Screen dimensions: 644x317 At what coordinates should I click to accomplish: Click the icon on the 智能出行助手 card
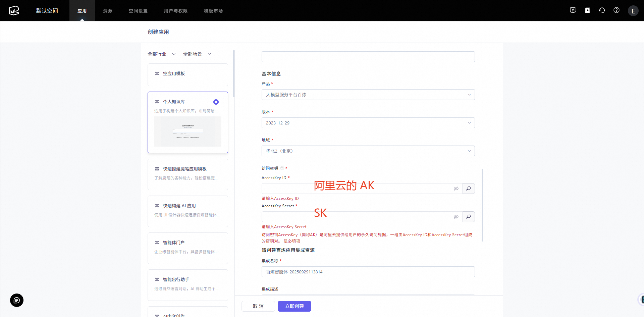(x=157, y=279)
